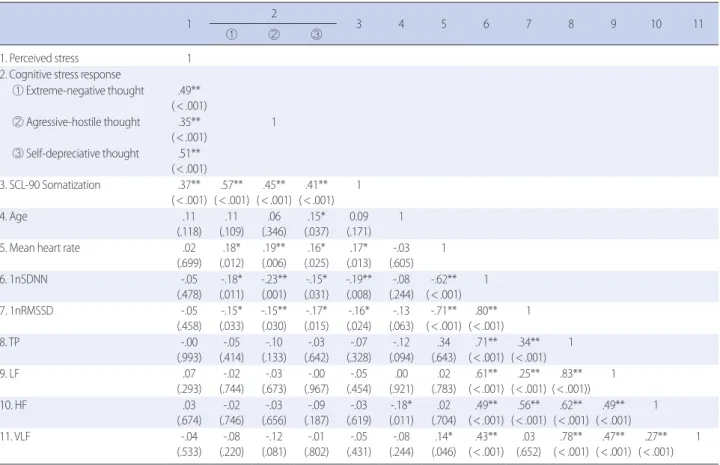Click the ".61**" correlation value
Viewport: 720px width, 465px height.
pyautogui.click(x=486, y=374)
